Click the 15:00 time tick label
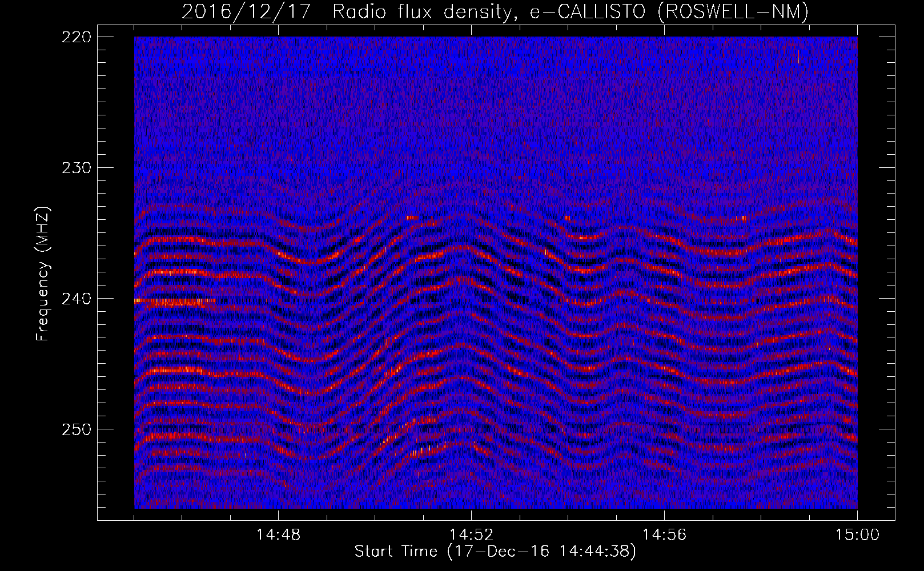Viewport: 924px width, 571px height. [857, 535]
